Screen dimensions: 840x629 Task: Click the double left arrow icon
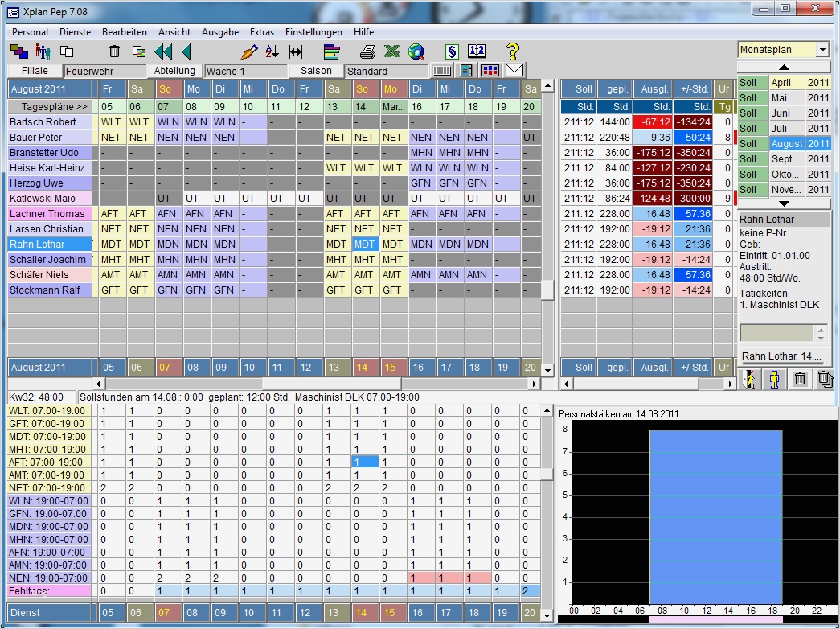click(163, 51)
